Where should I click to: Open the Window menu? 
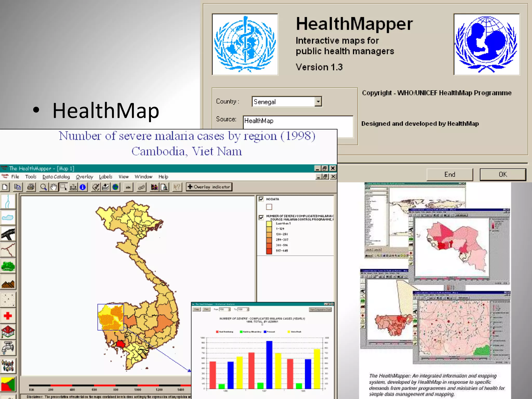143,177
